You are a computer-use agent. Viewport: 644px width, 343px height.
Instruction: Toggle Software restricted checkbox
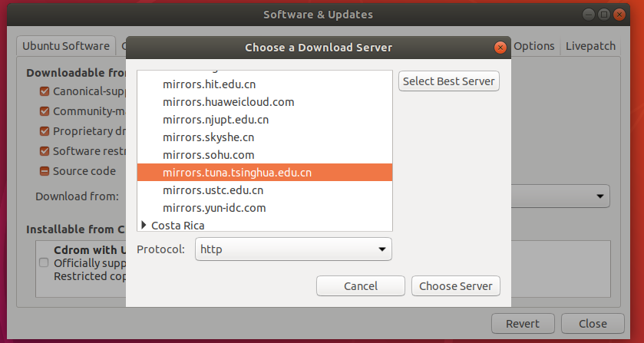[45, 151]
